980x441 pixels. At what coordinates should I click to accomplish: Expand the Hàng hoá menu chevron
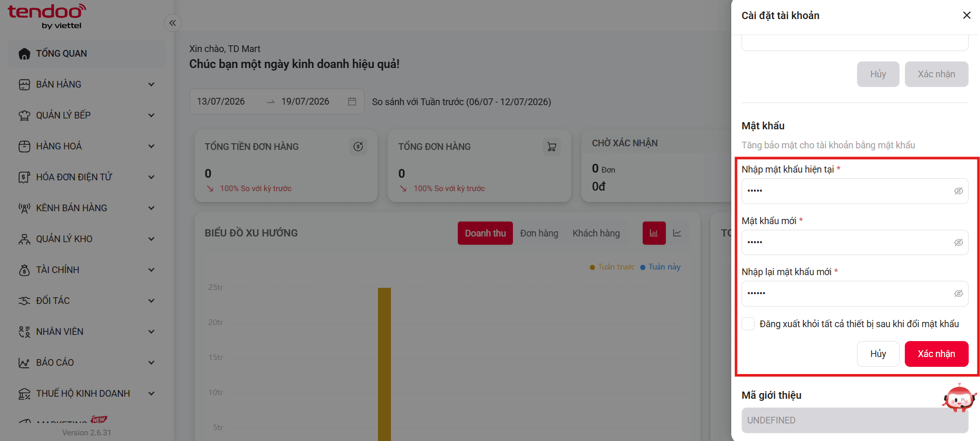click(151, 146)
